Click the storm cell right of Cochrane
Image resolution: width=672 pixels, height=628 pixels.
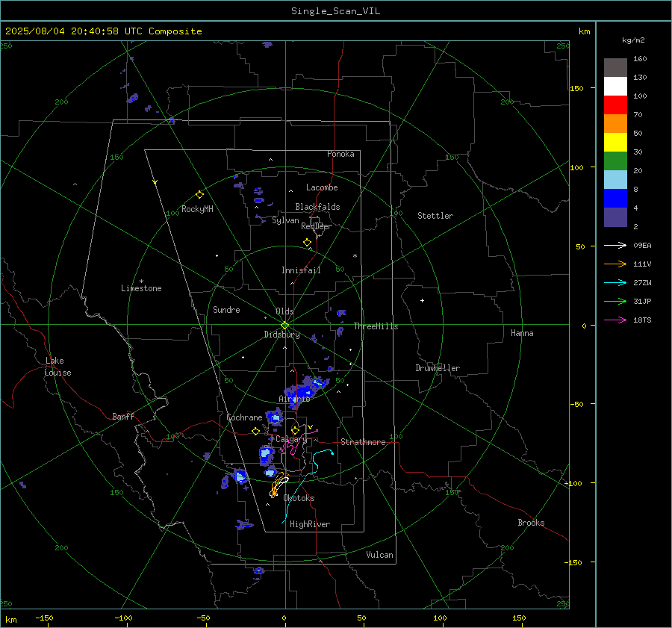pos(275,417)
